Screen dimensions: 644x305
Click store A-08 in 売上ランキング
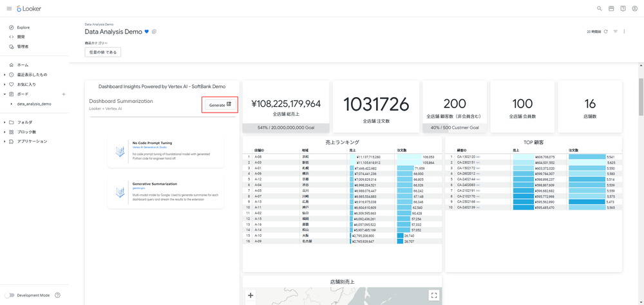click(x=258, y=157)
